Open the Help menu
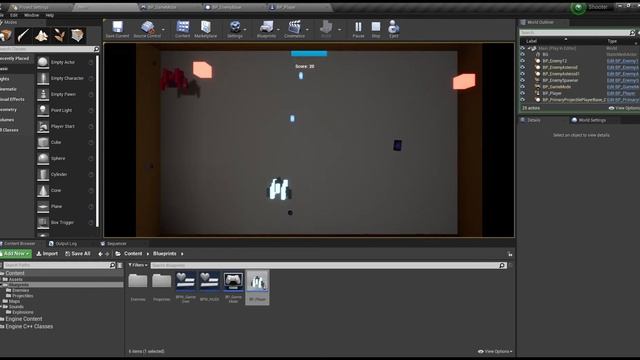Image resolution: width=640 pixels, height=360 pixels. pos(50,15)
